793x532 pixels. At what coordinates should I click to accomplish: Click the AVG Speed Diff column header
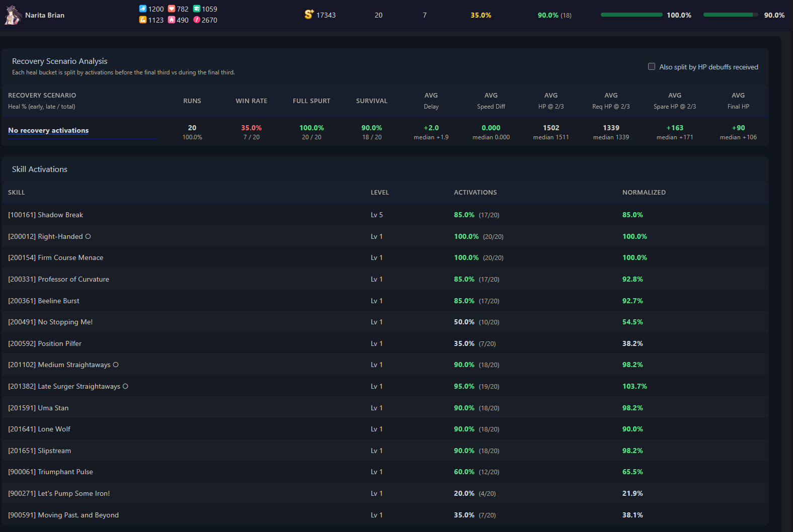tap(491, 101)
